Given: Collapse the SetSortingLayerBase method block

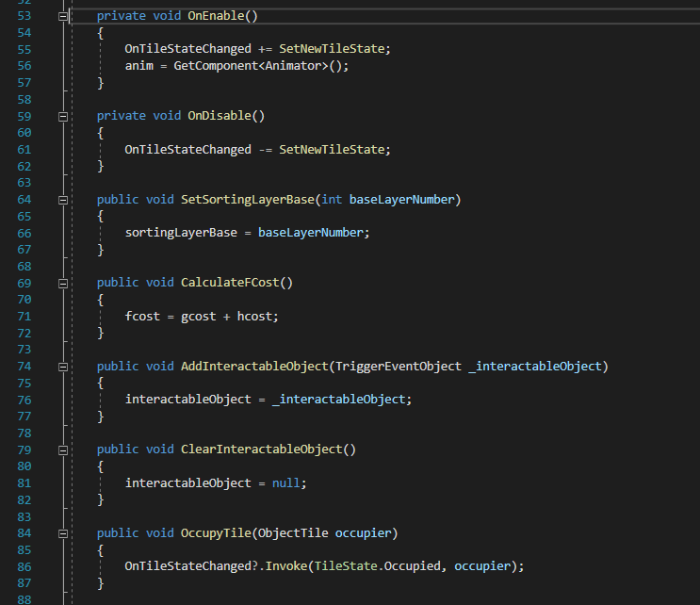Looking at the screenshot, I should pos(63,200).
